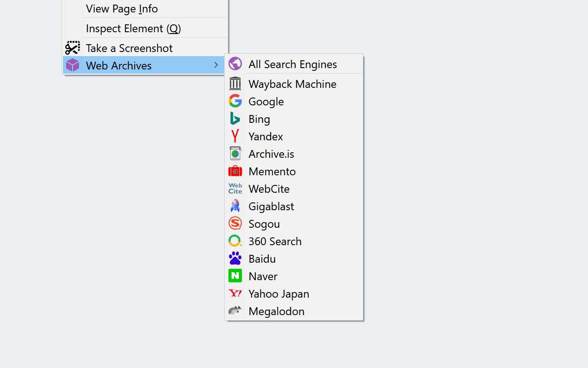588x368 pixels.
Task: Click the Megalodon shark icon
Action: click(x=235, y=310)
